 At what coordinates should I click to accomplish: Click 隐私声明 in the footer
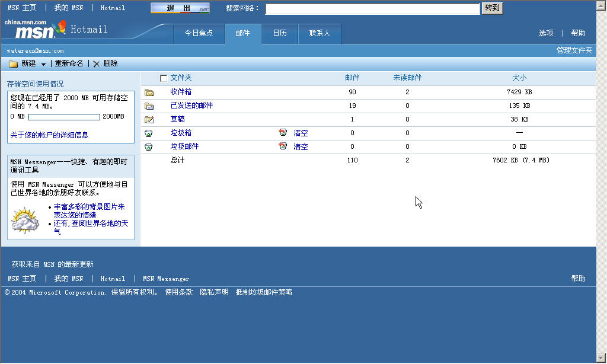[214, 292]
